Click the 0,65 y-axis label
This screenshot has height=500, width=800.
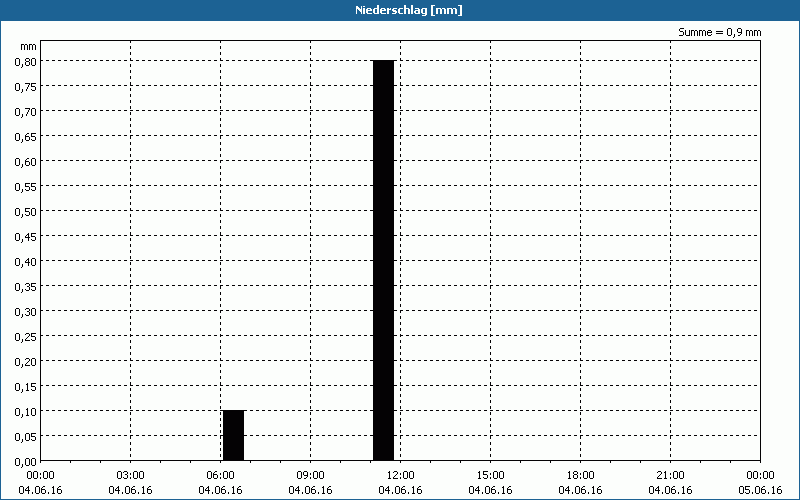pos(26,136)
